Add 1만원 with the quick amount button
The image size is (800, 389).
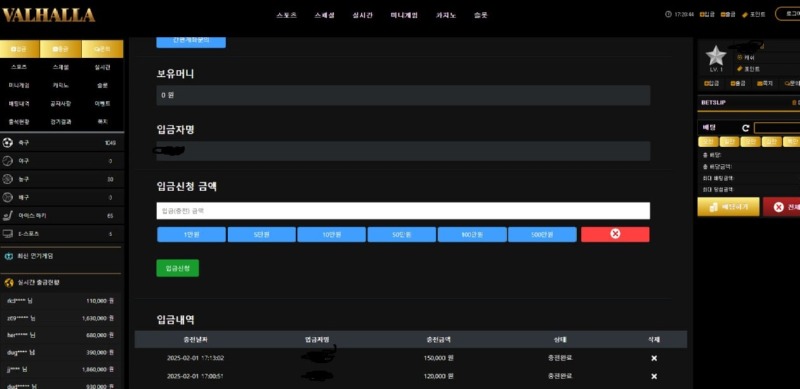(x=191, y=234)
